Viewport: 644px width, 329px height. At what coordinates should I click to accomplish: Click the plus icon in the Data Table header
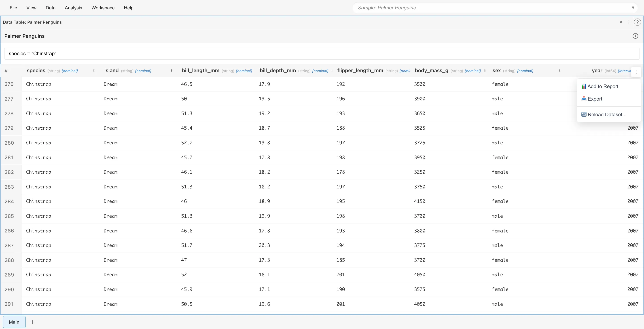tap(629, 22)
